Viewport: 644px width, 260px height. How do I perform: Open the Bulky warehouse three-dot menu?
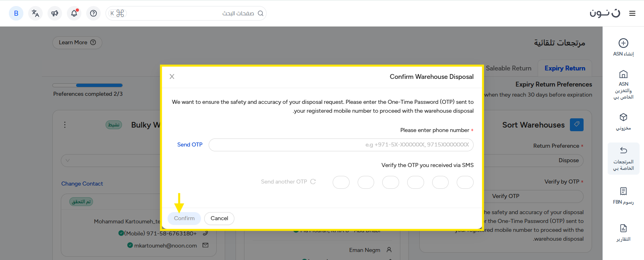click(65, 125)
